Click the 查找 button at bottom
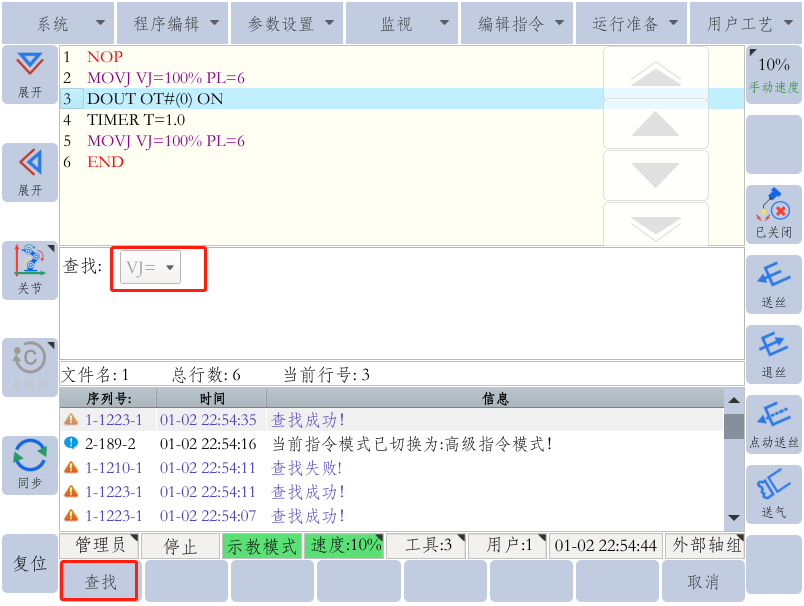 coord(100,581)
